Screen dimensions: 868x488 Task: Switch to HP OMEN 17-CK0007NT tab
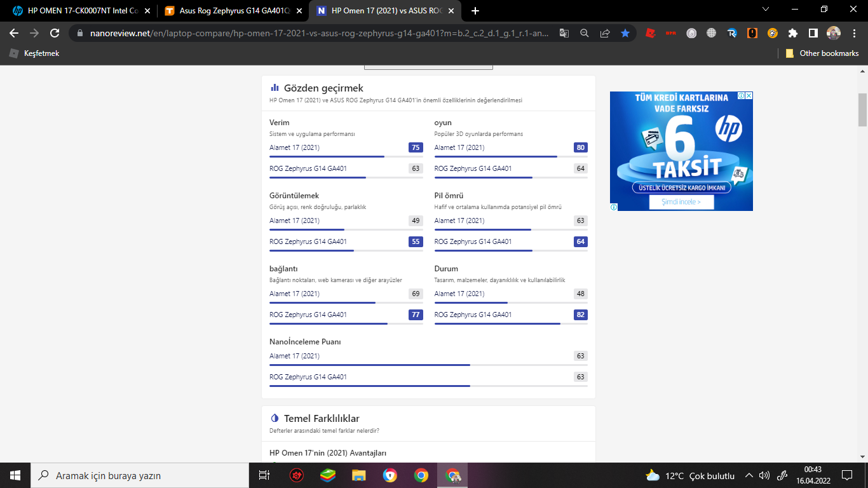80,11
